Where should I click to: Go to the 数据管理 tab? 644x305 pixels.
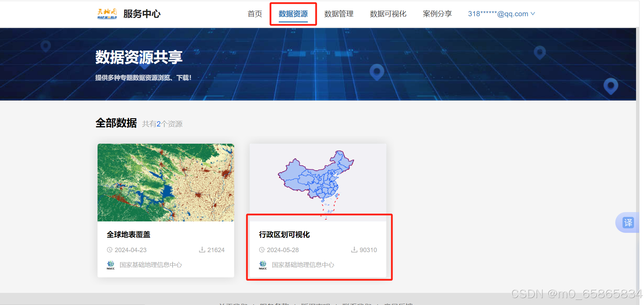(339, 14)
